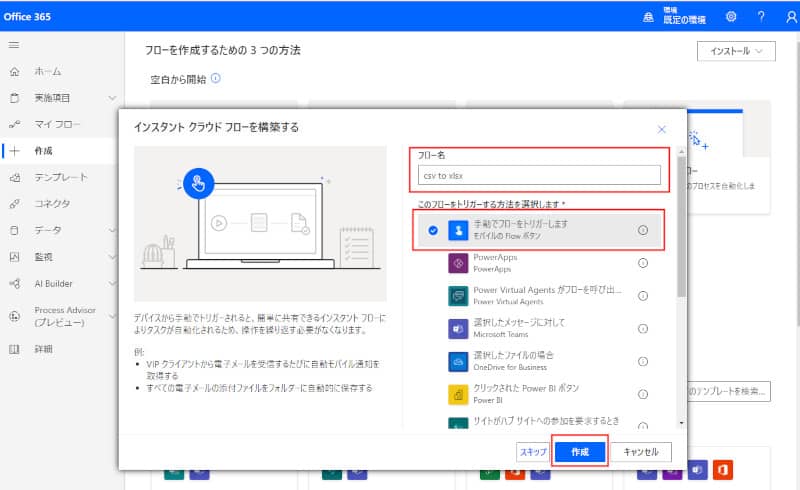This screenshot has width=800, height=490.
Task: Click info icon next to 空白から開始
Action: click(216, 78)
